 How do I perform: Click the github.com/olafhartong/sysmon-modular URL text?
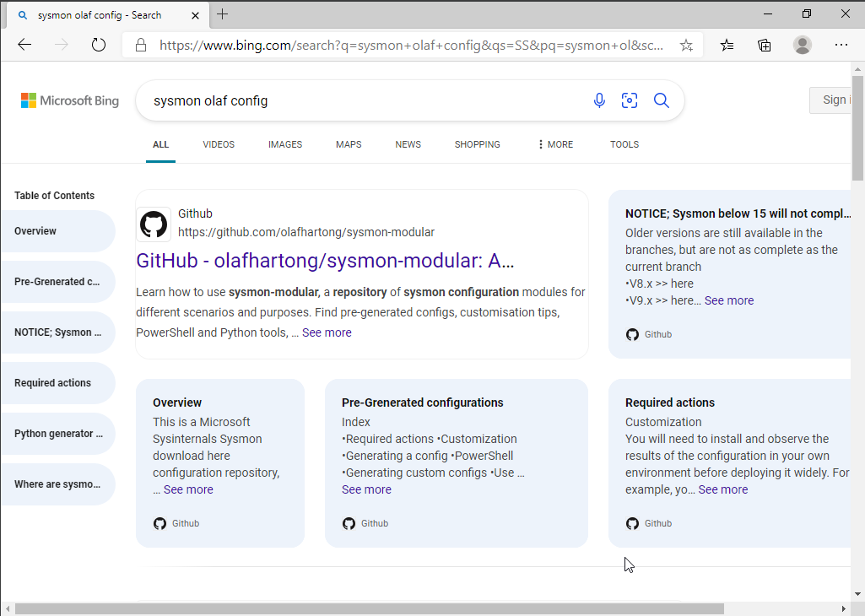(306, 232)
